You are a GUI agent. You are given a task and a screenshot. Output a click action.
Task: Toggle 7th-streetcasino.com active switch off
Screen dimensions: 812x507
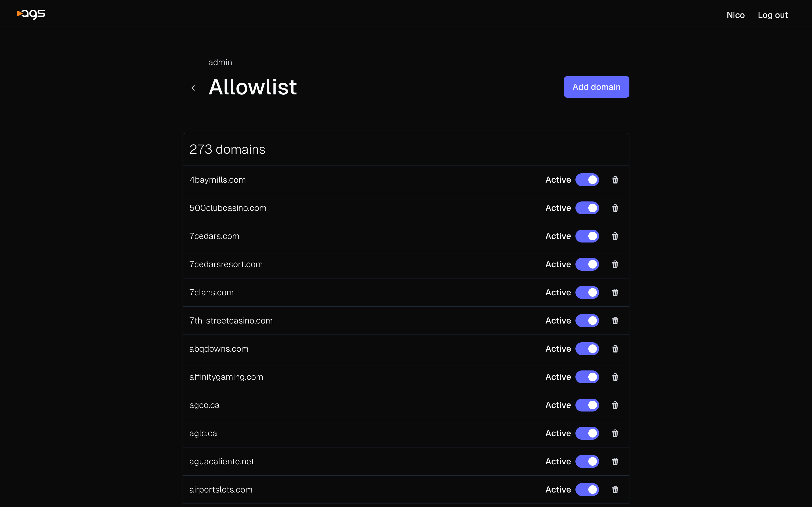587,321
